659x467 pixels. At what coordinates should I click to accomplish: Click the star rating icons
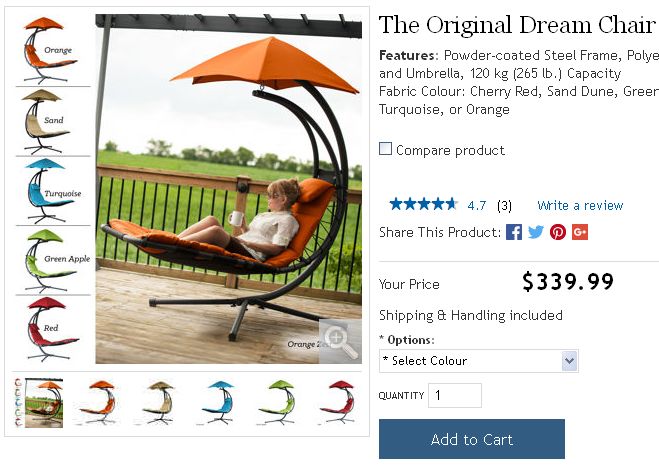coord(423,204)
